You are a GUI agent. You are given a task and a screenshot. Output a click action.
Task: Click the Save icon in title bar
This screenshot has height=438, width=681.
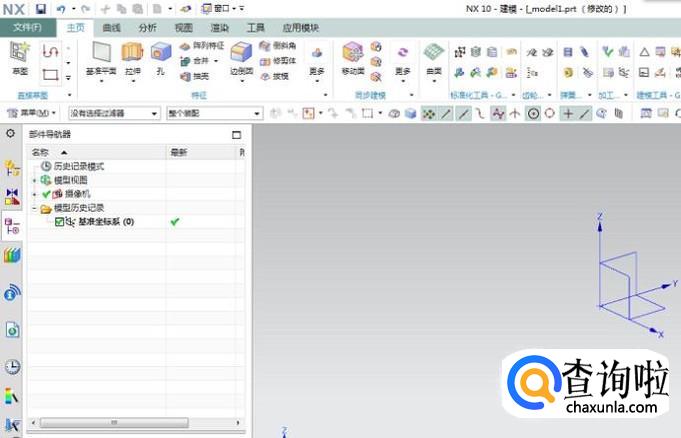click(x=41, y=8)
